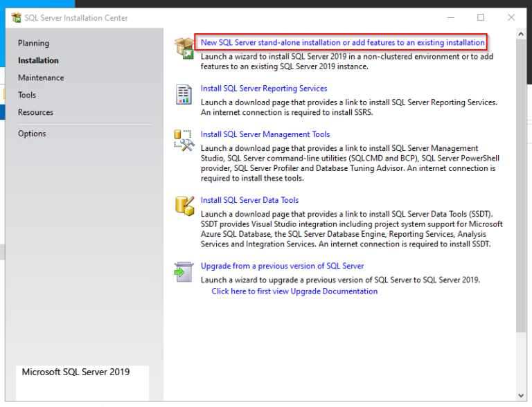Open Install SQL Server Data Tools link
Image resolution: width=532 pixels, height=407 pixels.
coord(249,200)
